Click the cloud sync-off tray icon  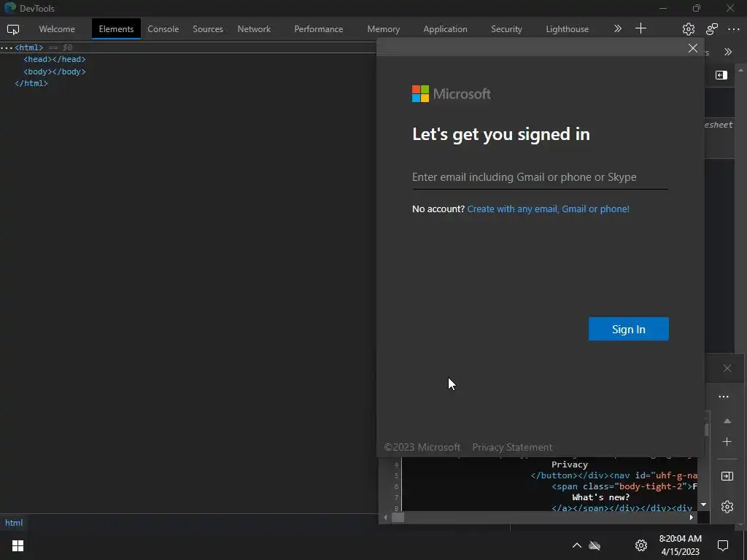(595, 545)
